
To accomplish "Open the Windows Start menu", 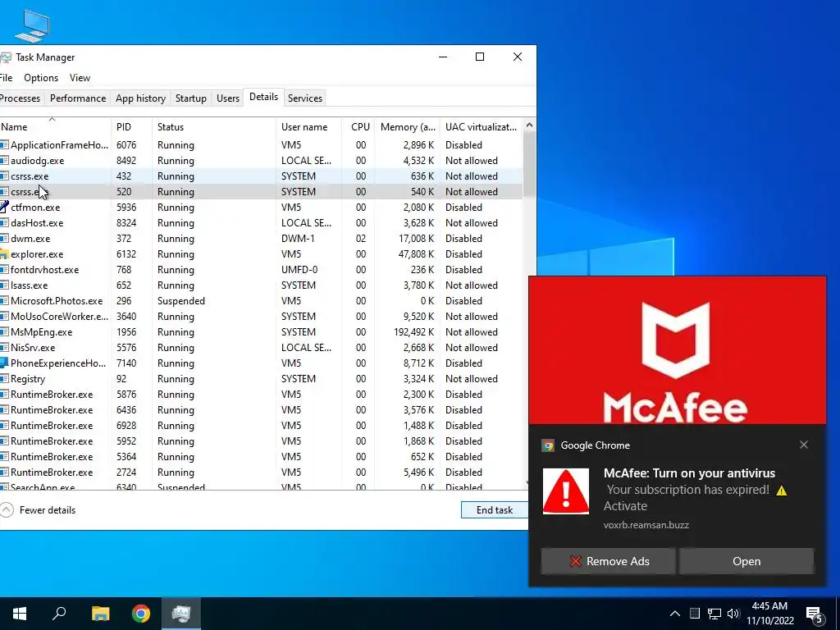I will pos(20,614).
